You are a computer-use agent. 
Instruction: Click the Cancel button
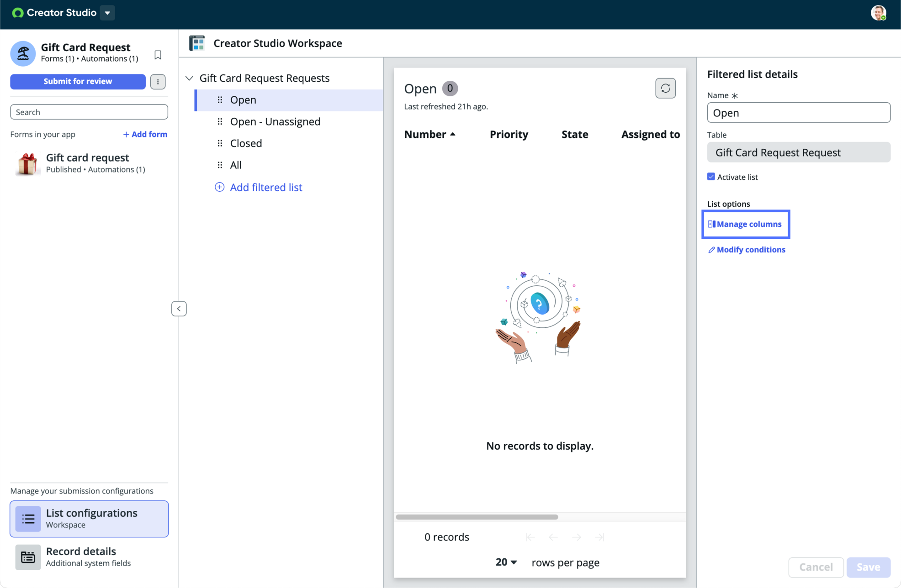pyautogui.click(x=816, y=567)
